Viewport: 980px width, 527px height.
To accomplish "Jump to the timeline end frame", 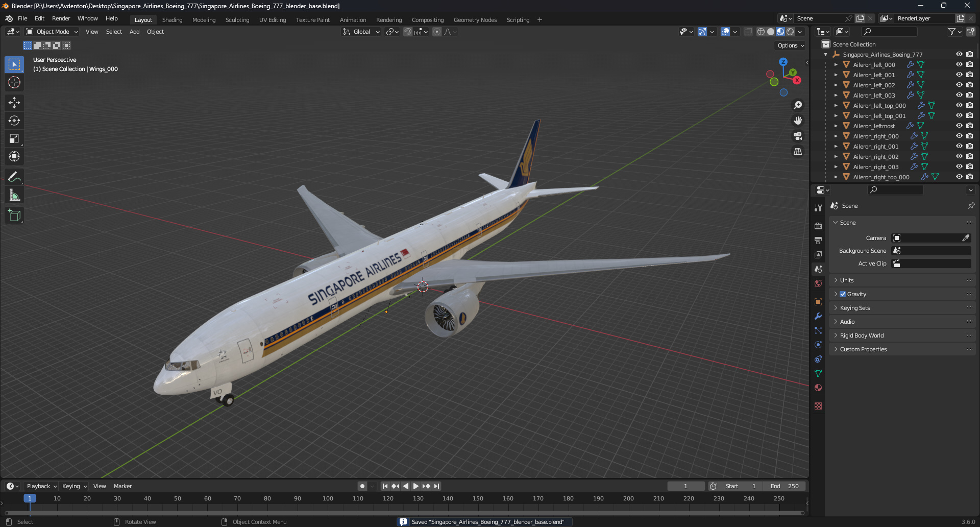I will [436, 486].
